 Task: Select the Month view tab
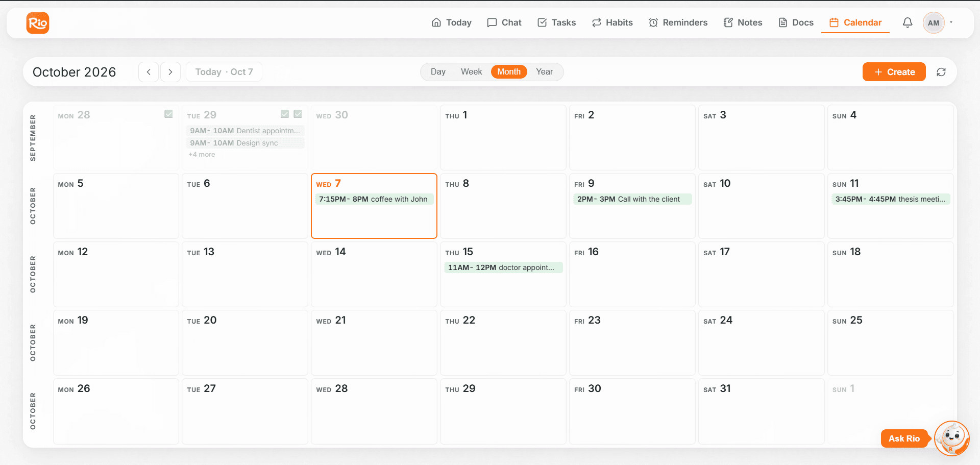(509, 72)
